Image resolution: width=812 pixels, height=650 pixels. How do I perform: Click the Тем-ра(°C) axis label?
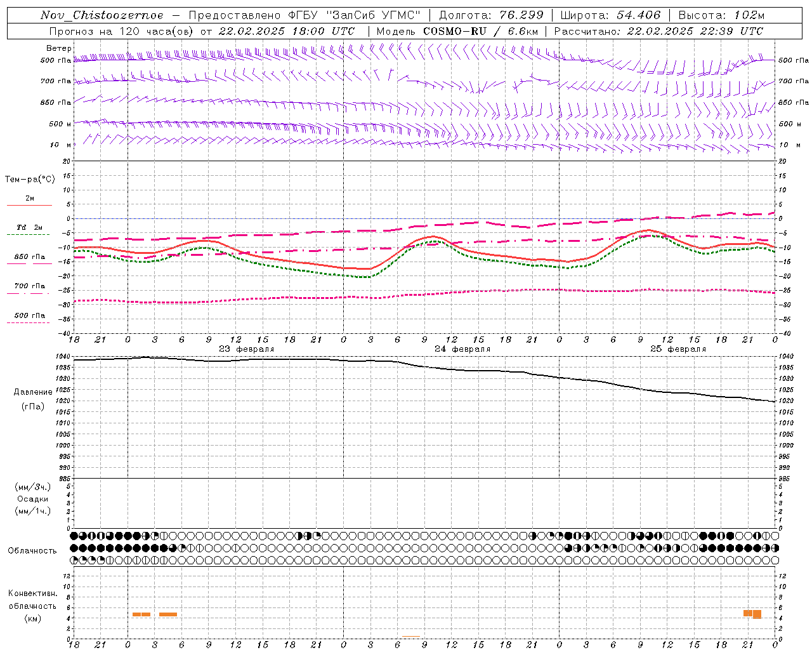tap(30, 180)
